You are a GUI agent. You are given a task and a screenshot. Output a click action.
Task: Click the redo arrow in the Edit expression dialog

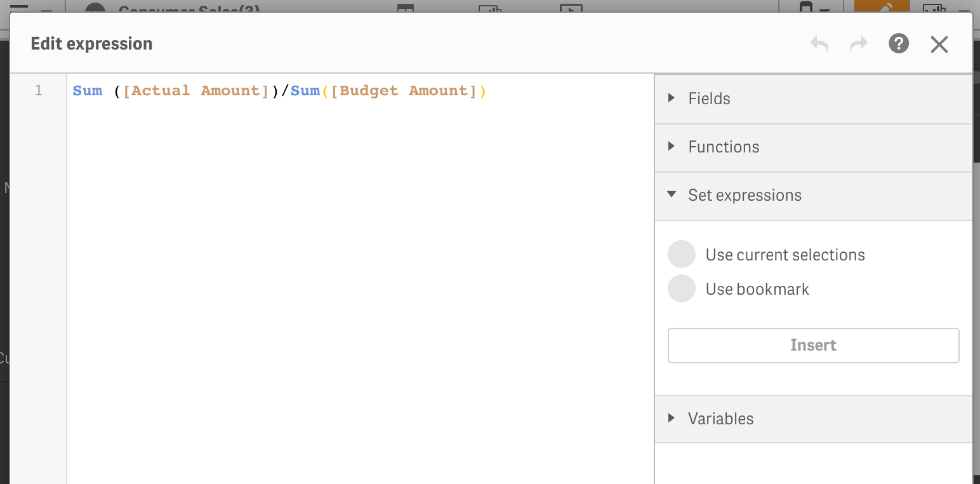859,44
